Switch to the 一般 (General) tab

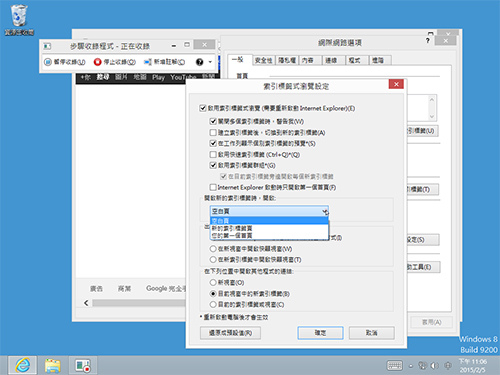tap(240, 60)
